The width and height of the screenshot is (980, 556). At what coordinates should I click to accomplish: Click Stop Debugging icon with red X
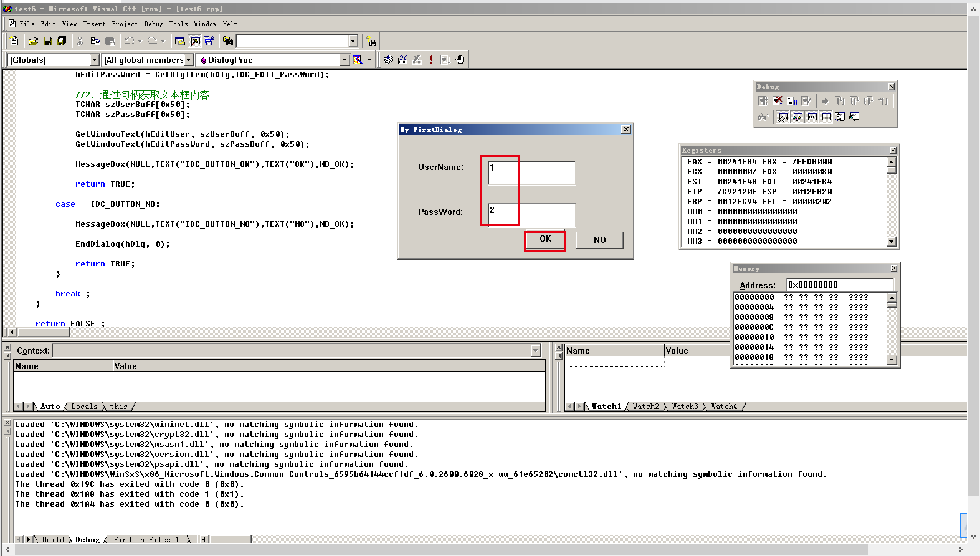778,101
